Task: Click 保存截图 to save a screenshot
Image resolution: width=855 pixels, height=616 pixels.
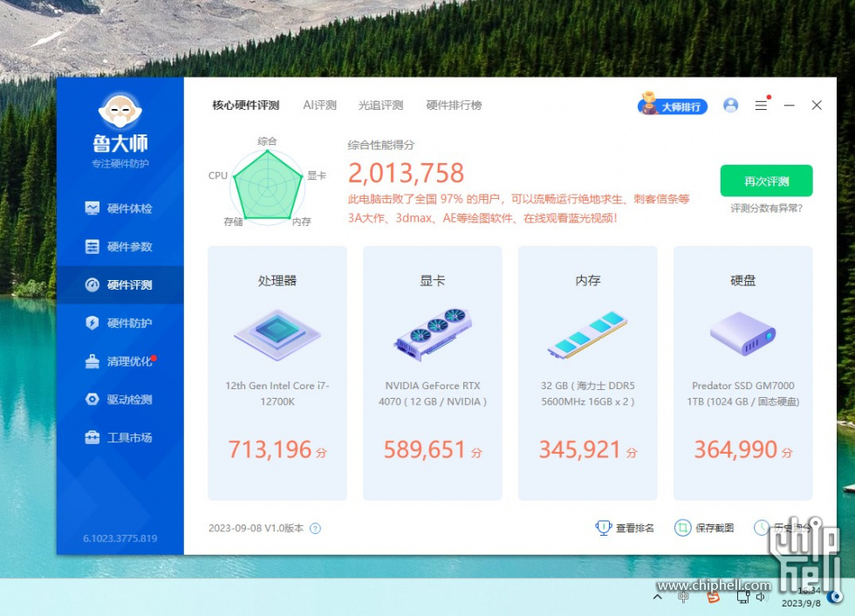Action: coord(705,528)
